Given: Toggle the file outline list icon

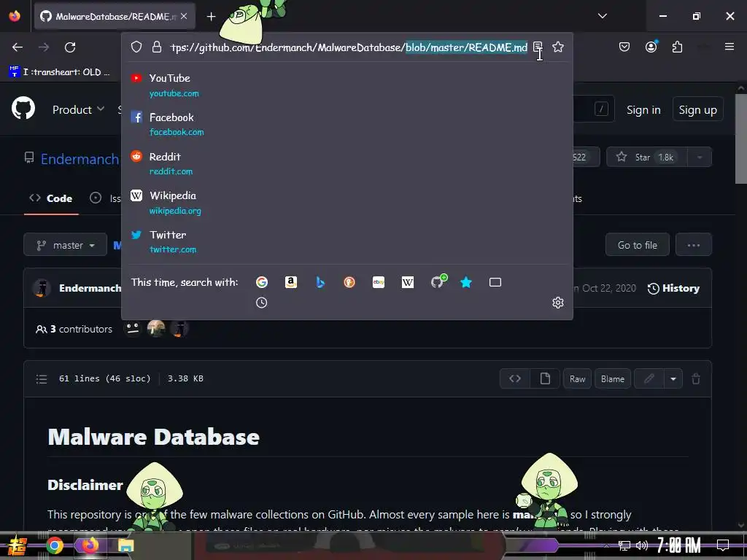Looking at the screenshot, I should click(42, 379).
